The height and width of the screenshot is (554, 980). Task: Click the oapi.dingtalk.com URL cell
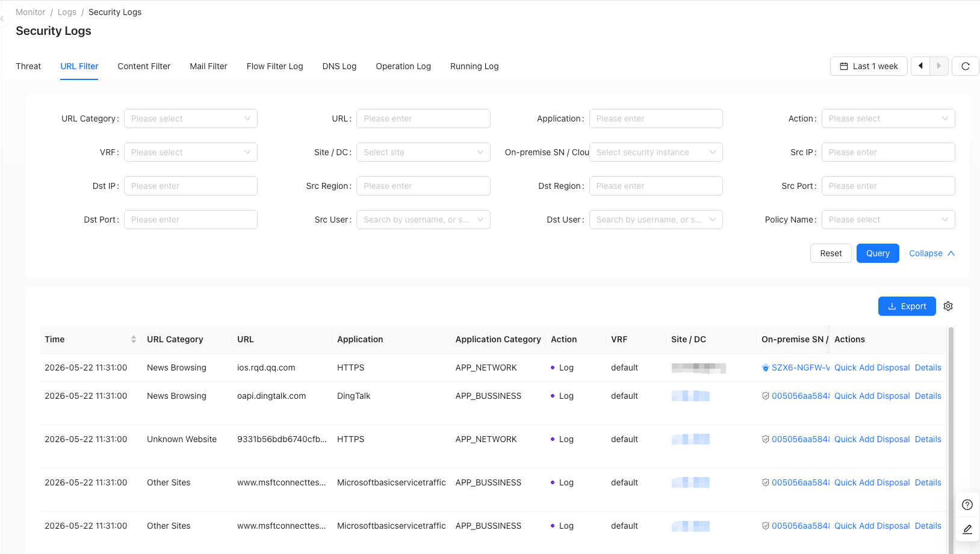point(271,396)
